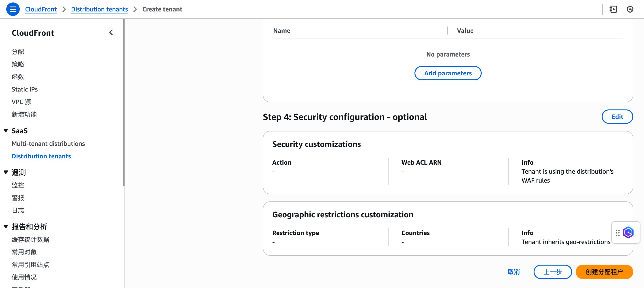Click the No parameters text
Screen dimensions: 644x288
tap(448, 54)
